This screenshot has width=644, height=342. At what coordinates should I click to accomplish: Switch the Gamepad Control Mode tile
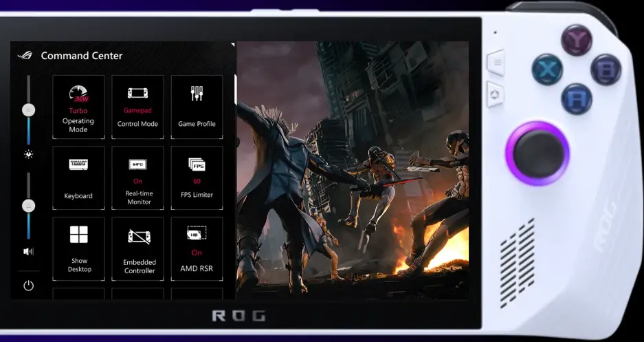pyautogui.click(x=137, y=107)
